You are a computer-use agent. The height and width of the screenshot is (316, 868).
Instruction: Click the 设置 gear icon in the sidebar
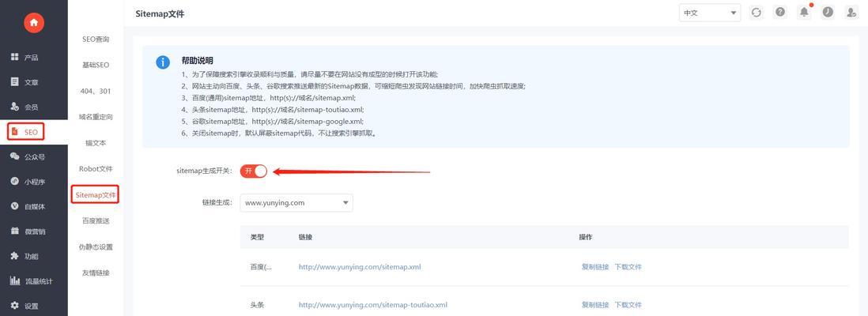click(x=15, y=306)
